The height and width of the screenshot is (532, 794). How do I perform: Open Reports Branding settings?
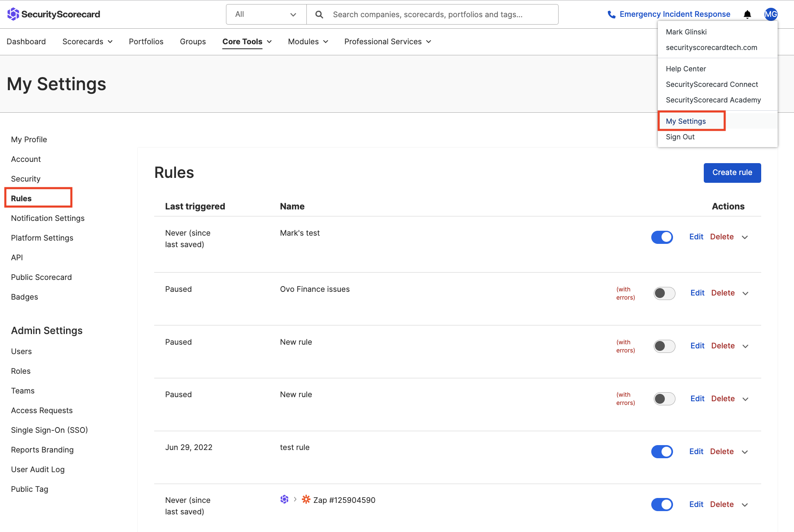pos(42,450)
